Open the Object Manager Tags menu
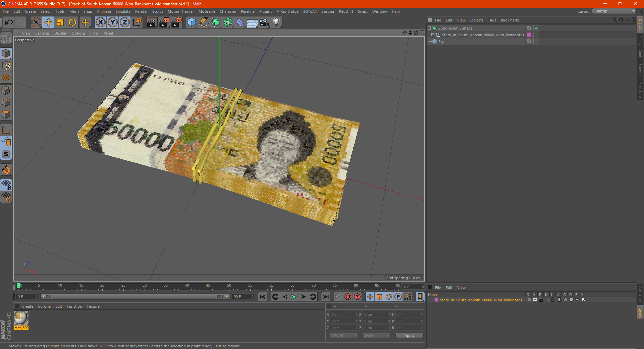This screenshot has height=349, width=644. (492, 20)
